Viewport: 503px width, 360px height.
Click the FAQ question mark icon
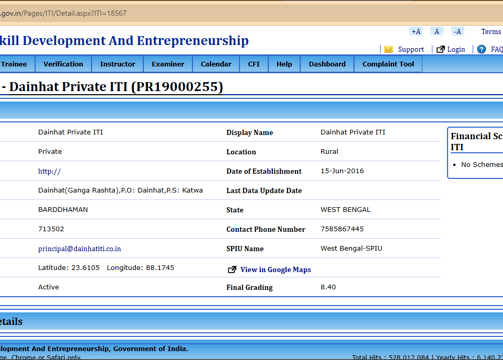[x=481, y=49]
